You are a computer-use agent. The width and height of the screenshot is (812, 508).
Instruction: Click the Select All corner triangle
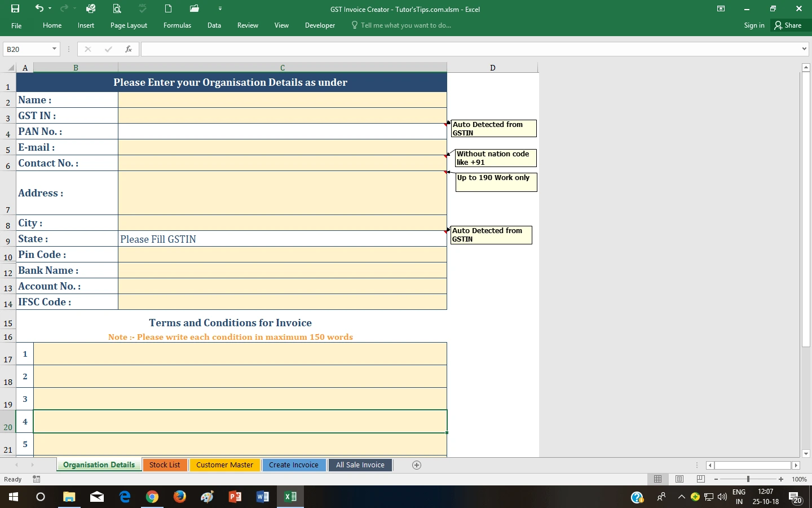(11, 68)
